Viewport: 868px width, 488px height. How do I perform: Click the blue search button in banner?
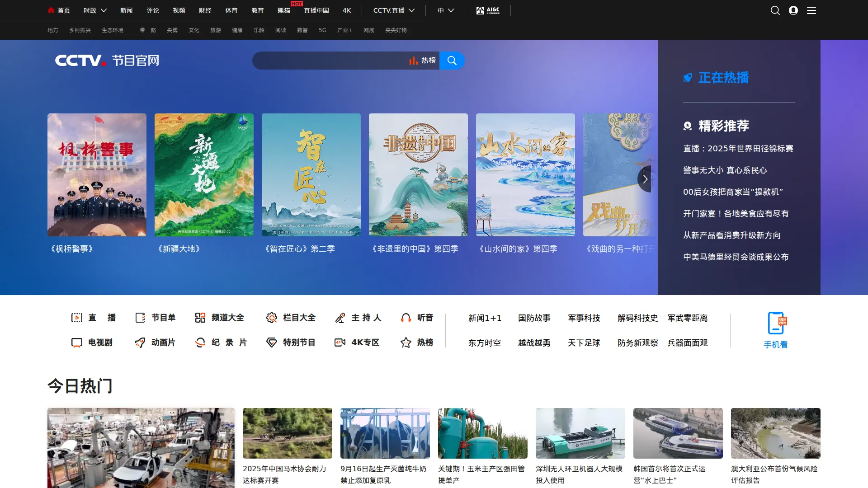pyautogui.click(x=452, y=61)
